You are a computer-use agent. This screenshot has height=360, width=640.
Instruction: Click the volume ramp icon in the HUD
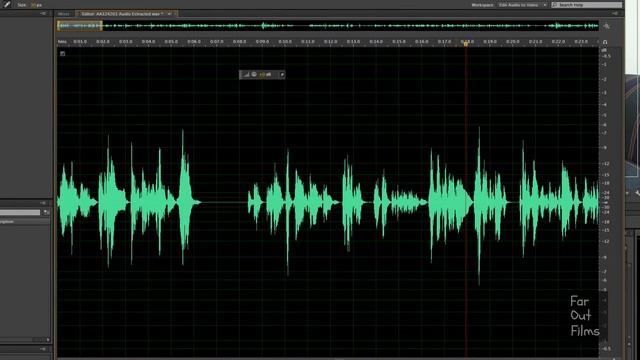coord(246,75)
